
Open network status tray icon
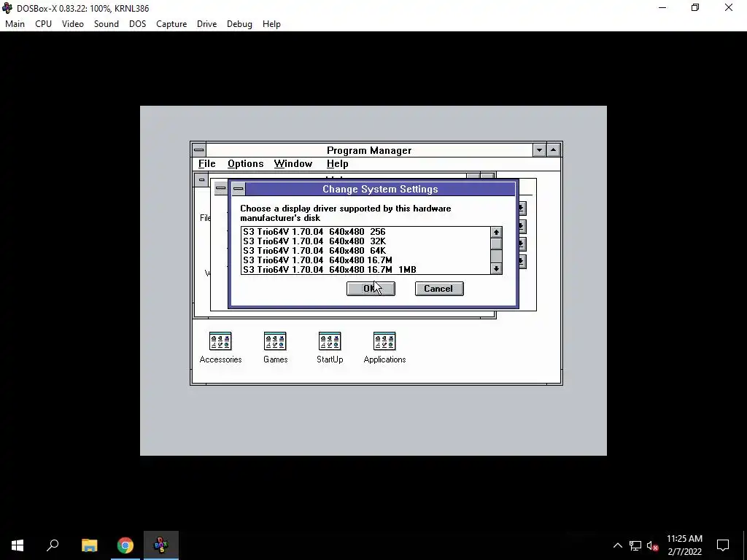click(x=635, y=545)
